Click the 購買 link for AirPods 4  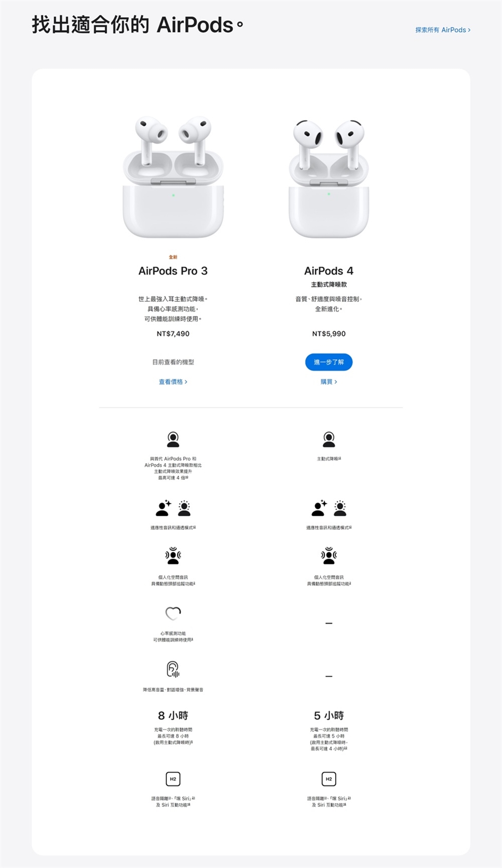point(329,382)
